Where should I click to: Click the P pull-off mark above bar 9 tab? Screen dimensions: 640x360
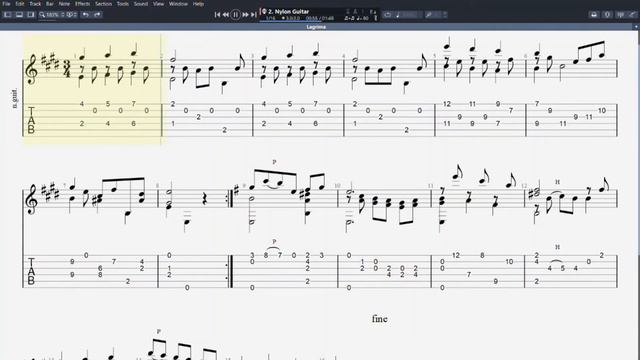pyautogui.click(x=274, y=242)
